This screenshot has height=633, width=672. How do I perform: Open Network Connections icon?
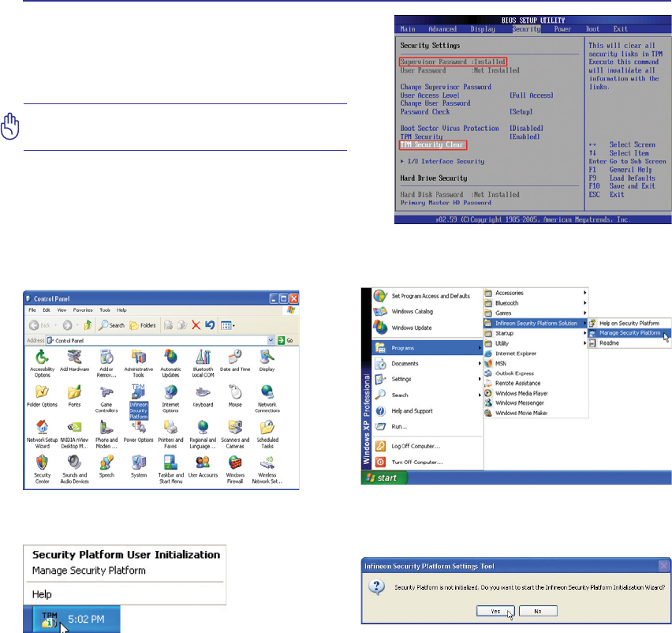coord(267,399)
